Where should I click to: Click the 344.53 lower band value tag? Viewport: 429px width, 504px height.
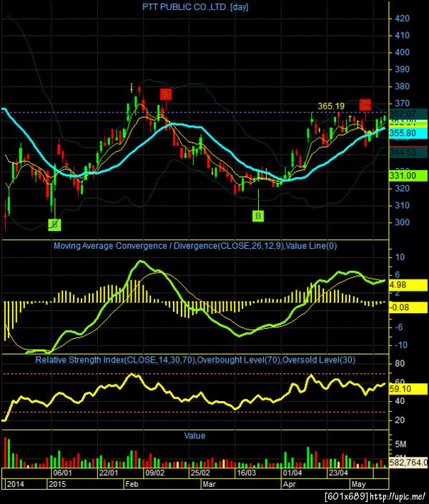tap(408, 152)
